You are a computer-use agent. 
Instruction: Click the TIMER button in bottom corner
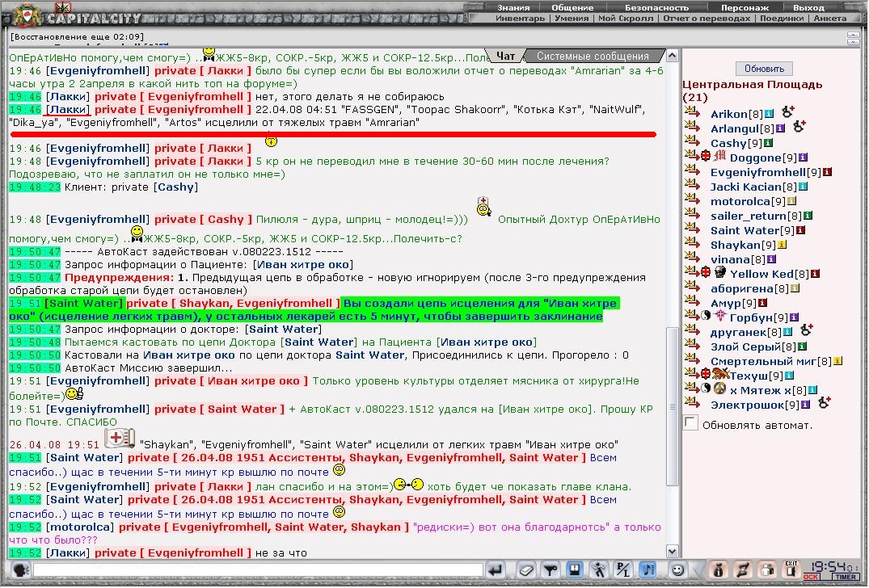tap(846, 577)
